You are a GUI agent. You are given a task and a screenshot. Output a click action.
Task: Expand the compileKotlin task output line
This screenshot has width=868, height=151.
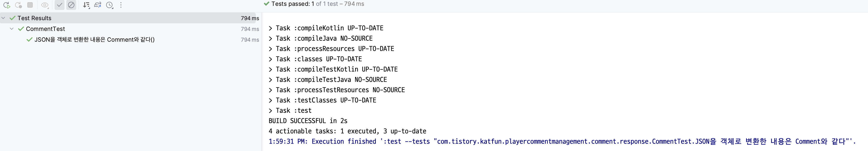pyautogui.click(x=270, y=28)
